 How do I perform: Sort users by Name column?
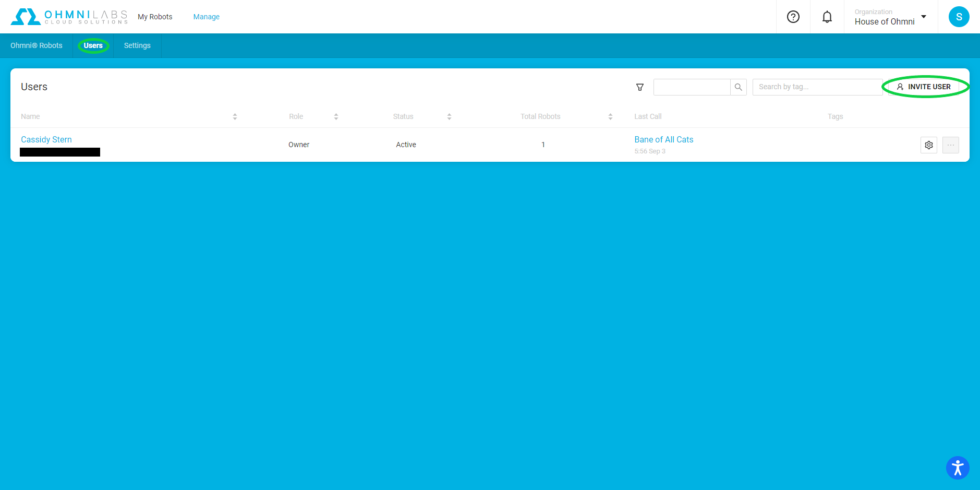point(235,117)
